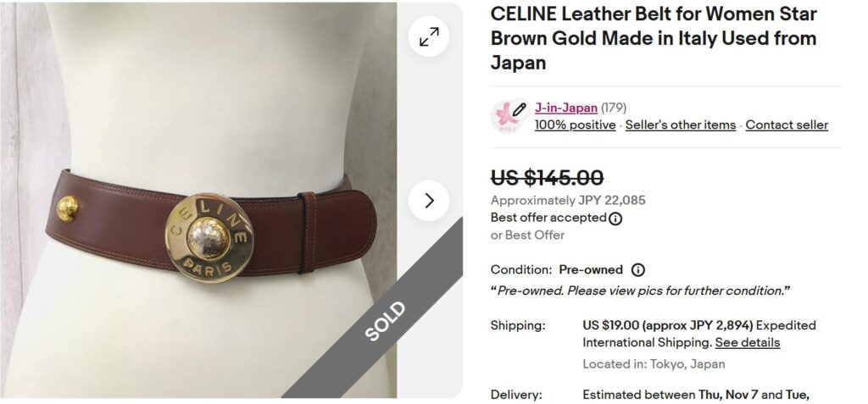Click the pencil edit icon by seller avatar
Image resolution: width=868 pixels, height=404 pixels.
coord(520,109)
